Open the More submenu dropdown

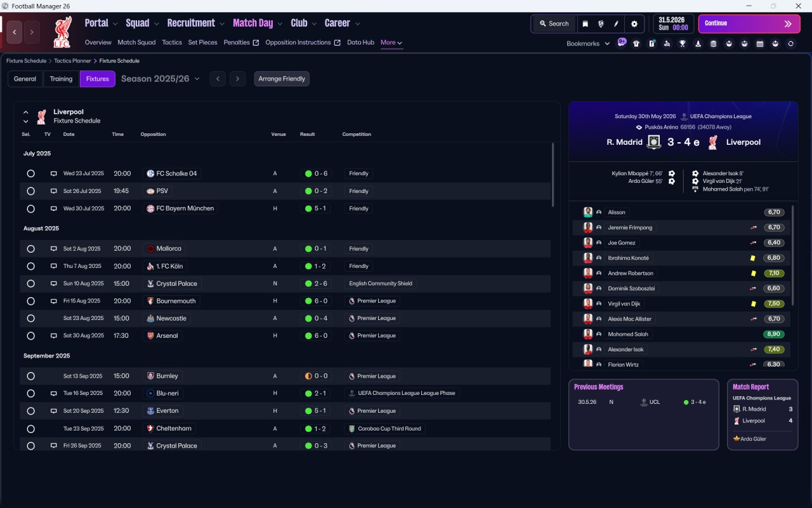391,43
